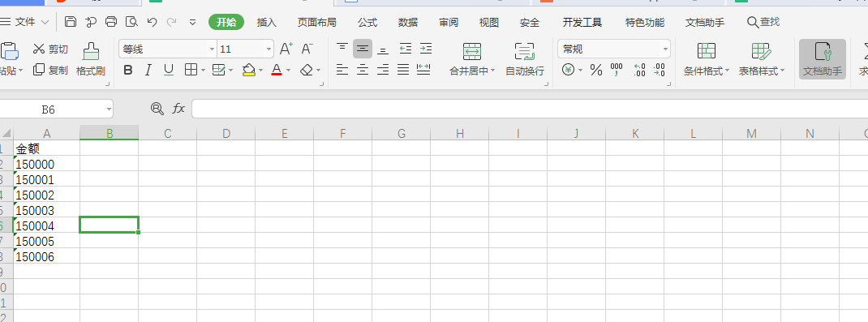Switch to the 页面布局 Page Layout tab
Viewport: 868px width, 322px height.
pyautogui.click(x=316, y=22)
